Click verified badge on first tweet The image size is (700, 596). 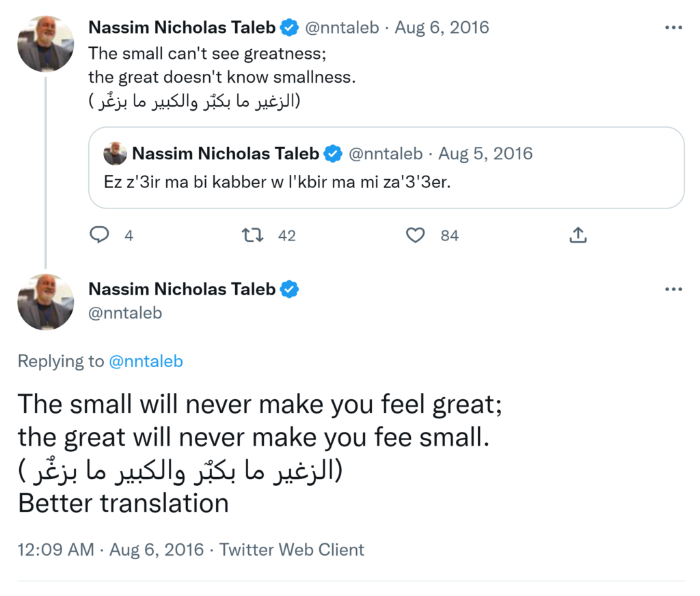click(x=290, y=28)
